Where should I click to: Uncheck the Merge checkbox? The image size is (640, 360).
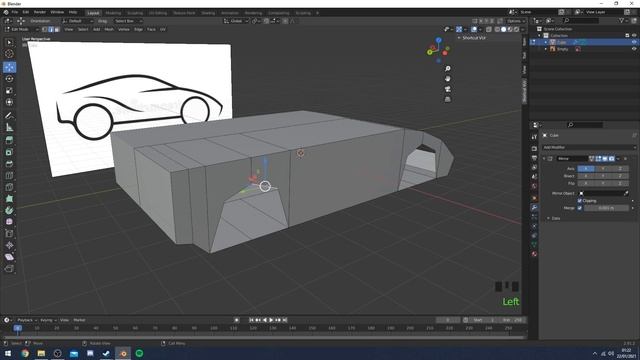pyautogui.click(x=580, y=208)
